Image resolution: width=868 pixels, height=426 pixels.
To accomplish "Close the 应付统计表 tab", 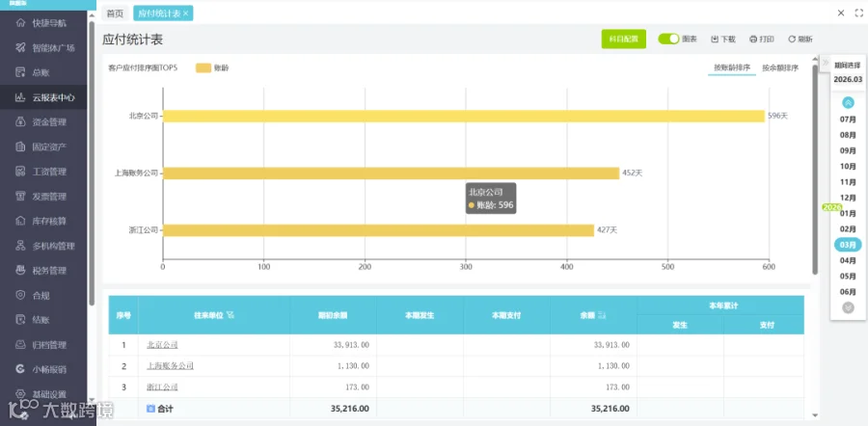I will [185, 13].
